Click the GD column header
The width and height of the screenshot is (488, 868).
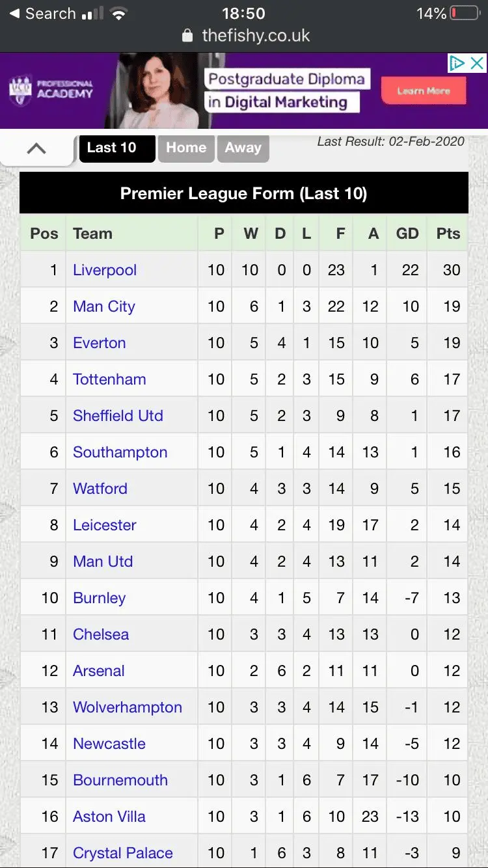pyautogui.click(x=407, y=234)
